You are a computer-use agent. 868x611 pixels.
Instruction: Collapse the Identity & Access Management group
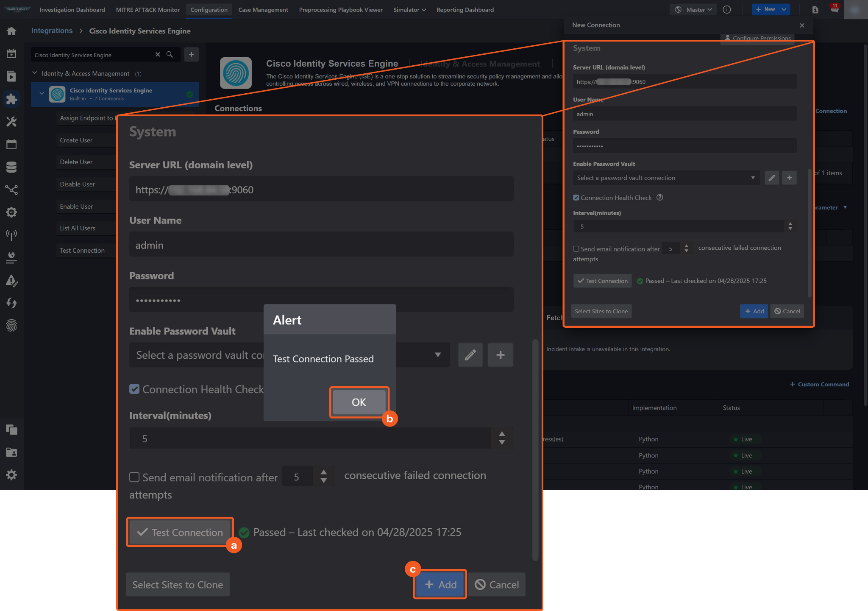35,73
